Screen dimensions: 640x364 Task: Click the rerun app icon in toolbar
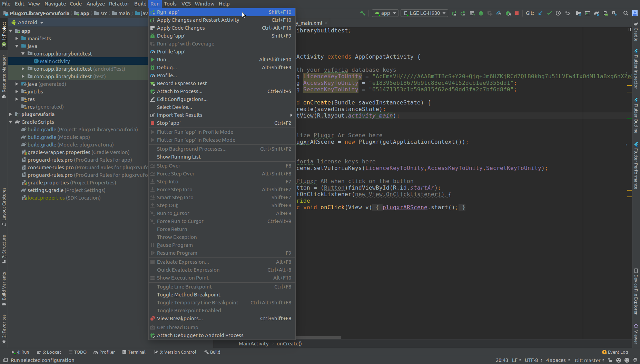454,13
